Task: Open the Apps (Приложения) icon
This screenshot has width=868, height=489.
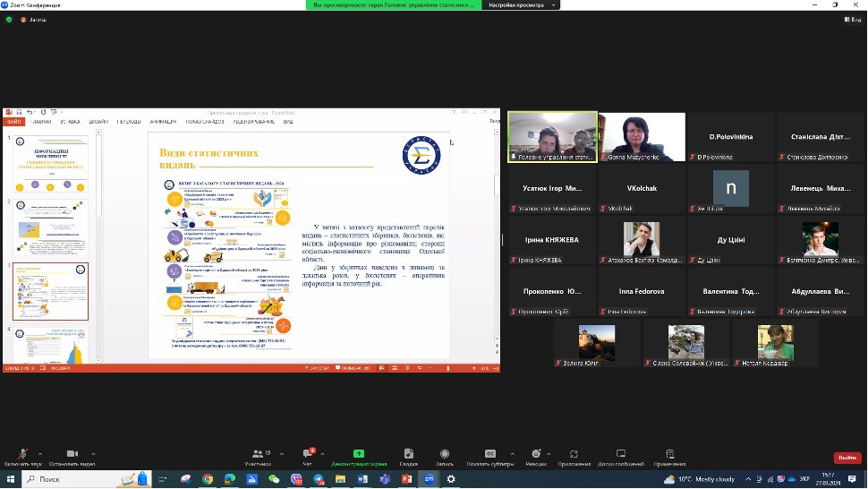Action: pos(574,456)
